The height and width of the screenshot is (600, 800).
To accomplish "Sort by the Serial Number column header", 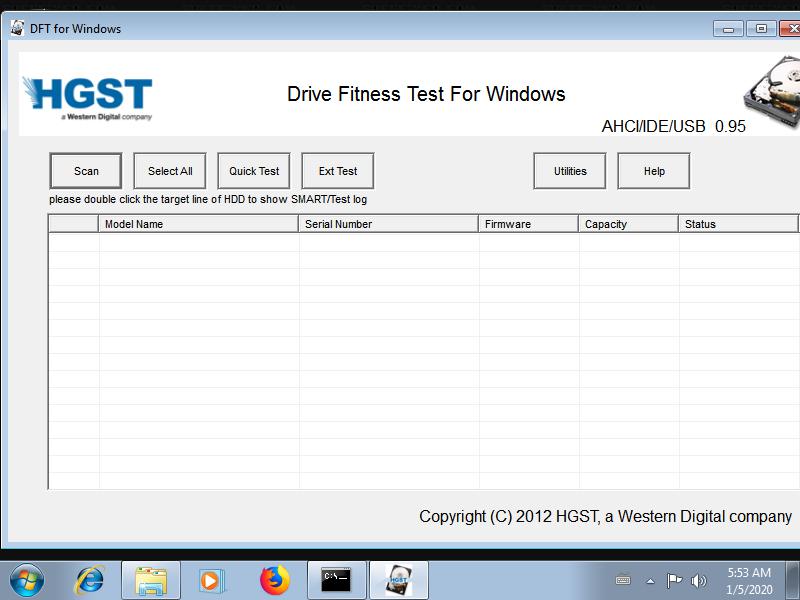I will (388, 224).
